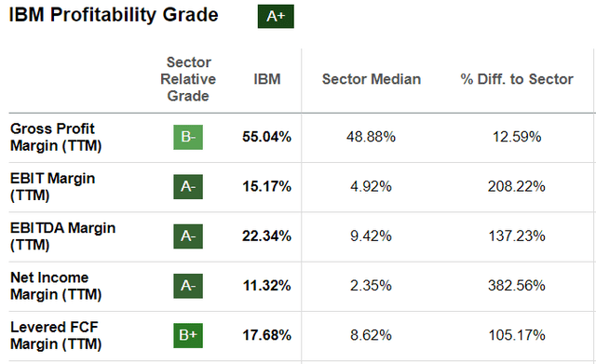Click the IBM column header
The width and height of the screenshot is (596, 364).
click(x=267, y=79)
